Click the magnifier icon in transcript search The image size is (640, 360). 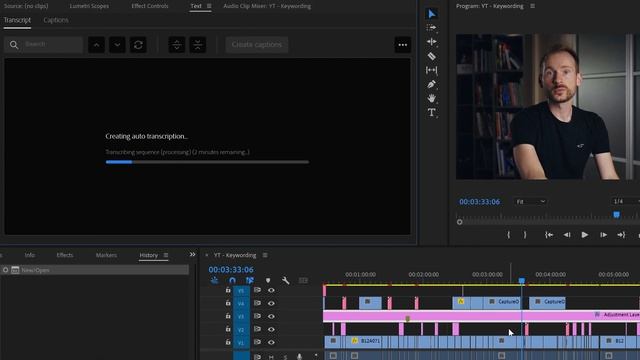pos(14,45)
